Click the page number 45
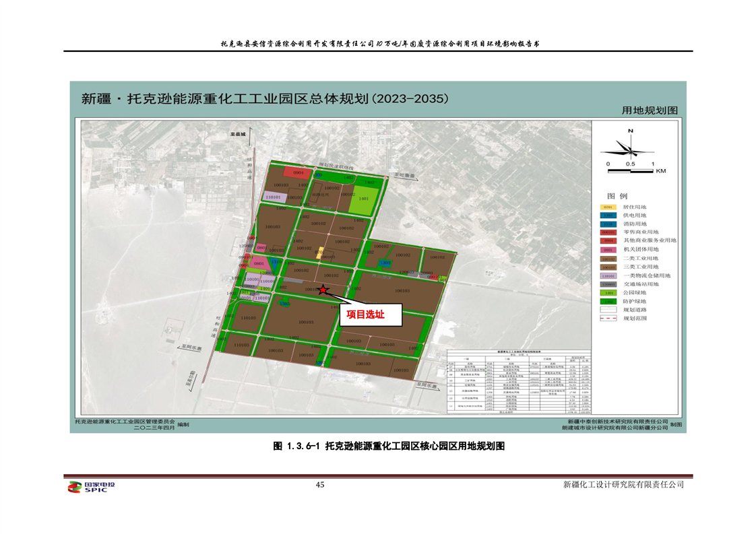This screenshot has height=534, width=756. [x=320, y=486]
